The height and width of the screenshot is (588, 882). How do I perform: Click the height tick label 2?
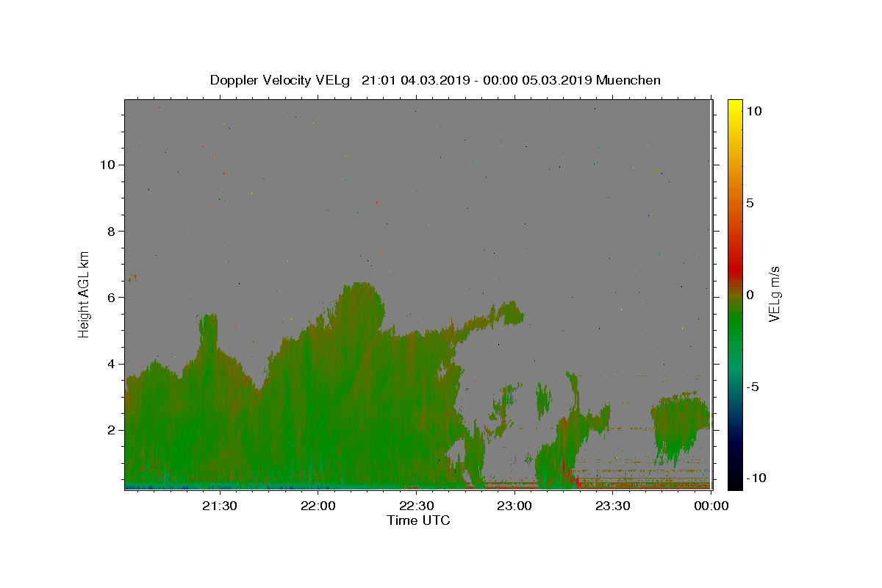point(110,430)
